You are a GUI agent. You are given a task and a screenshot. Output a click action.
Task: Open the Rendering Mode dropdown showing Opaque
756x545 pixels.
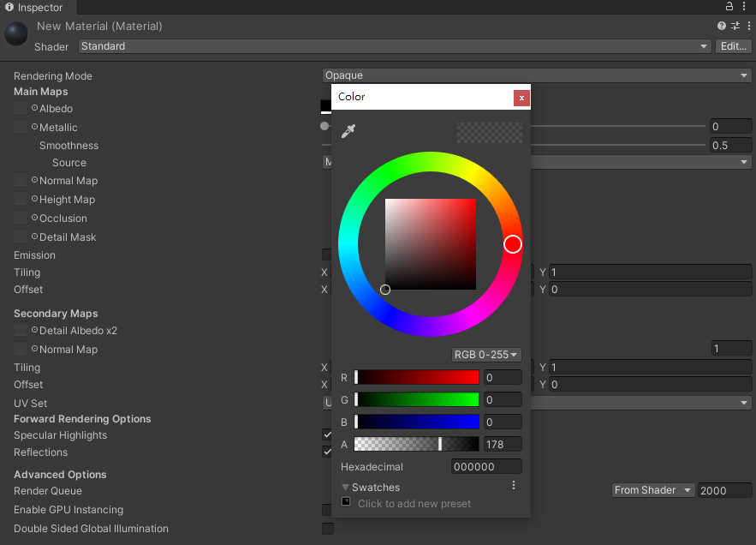[536, 75]
